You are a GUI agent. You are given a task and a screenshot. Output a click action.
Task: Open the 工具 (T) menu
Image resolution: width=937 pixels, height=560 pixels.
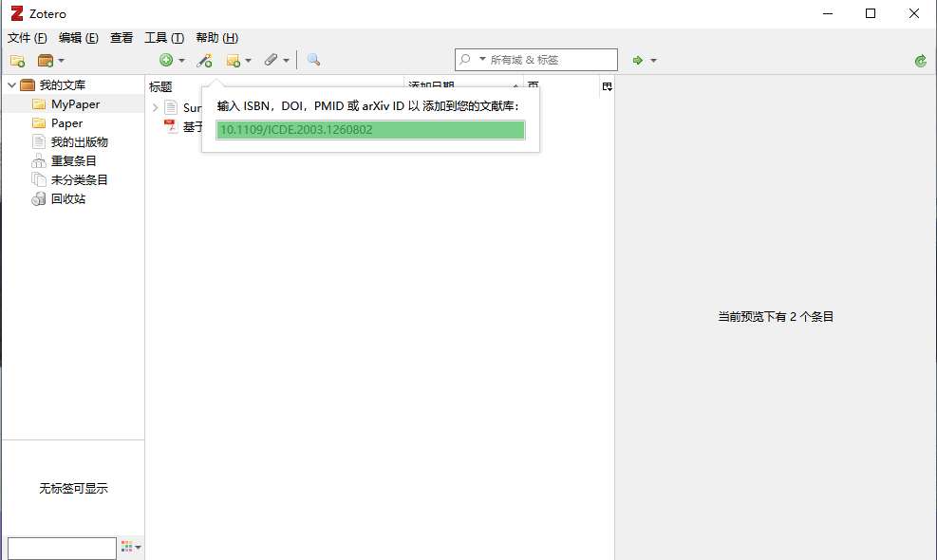pyautogui.click(x=163, y=38)
